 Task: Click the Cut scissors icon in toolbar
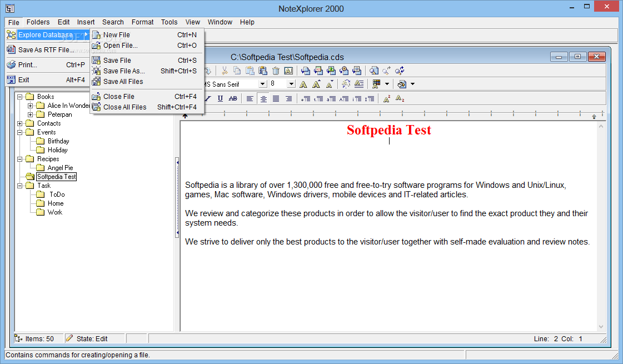tap(225, 71)
